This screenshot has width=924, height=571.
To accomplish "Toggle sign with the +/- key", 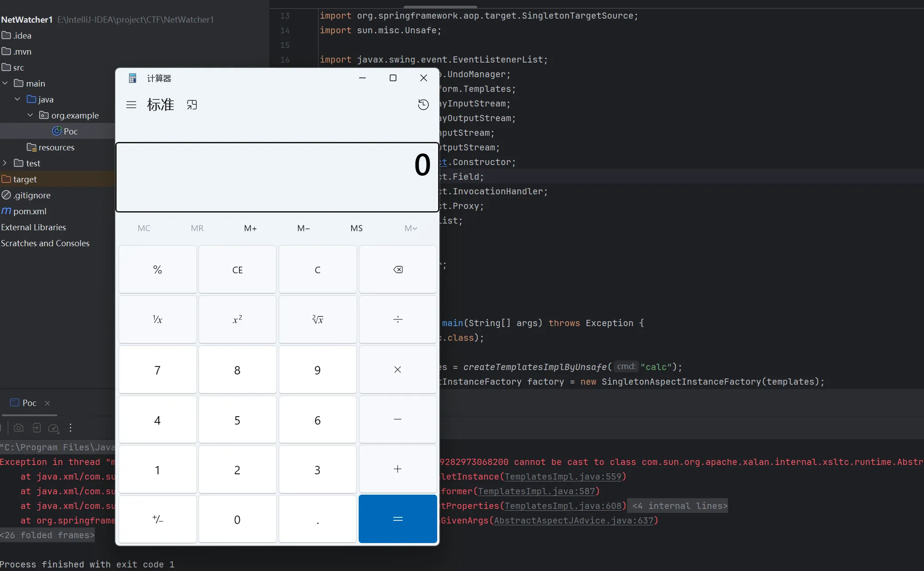I will coord(157,519).
